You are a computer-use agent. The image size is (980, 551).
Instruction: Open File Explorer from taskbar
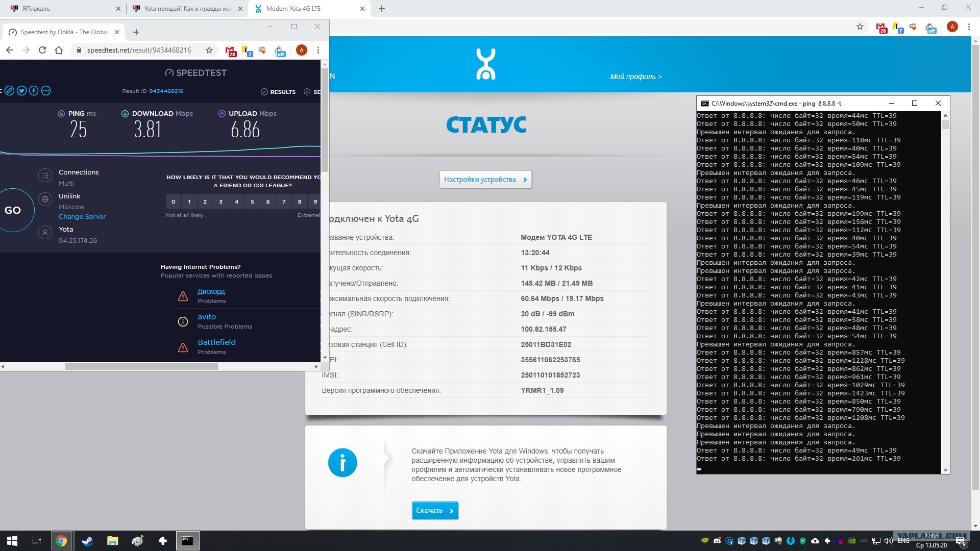pos(112,541)
